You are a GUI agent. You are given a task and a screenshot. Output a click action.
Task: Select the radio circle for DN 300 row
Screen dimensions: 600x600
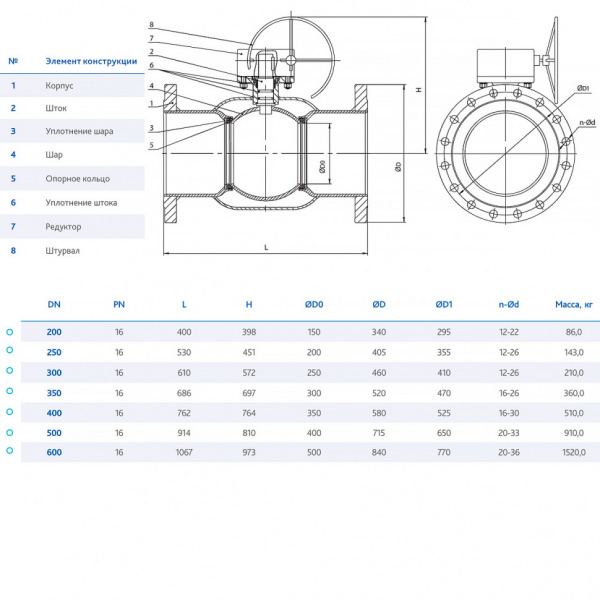[x=10, y=372]
